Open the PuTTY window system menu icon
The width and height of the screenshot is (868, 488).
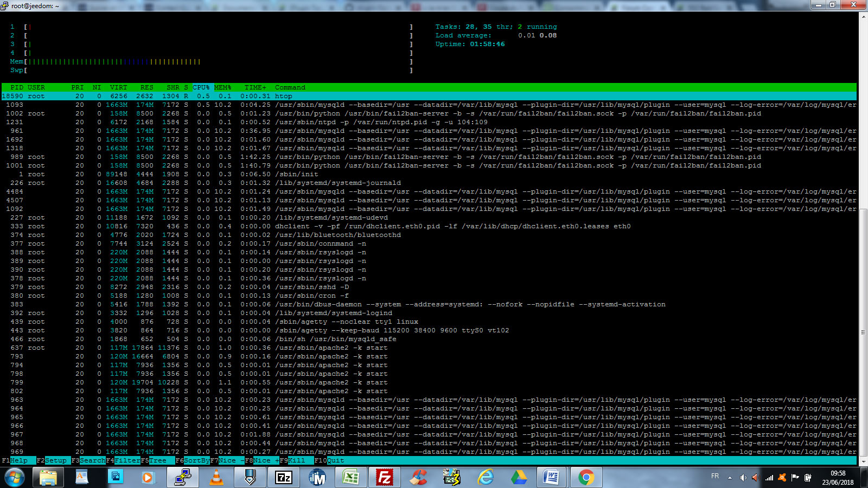click(5, 5)
